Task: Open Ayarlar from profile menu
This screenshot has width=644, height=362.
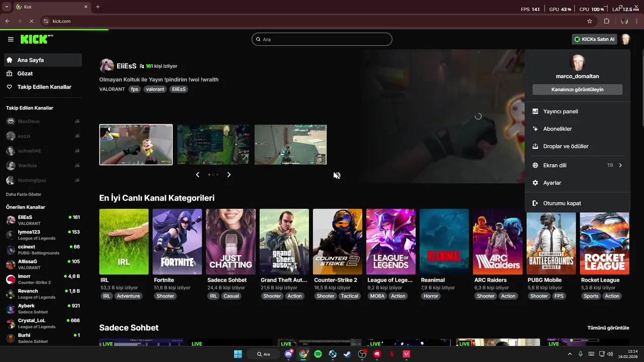Action: click(x=577, y=183)
